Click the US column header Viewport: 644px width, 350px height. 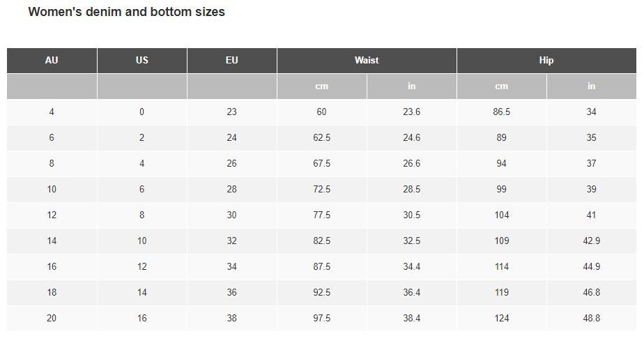pos(141,61)
